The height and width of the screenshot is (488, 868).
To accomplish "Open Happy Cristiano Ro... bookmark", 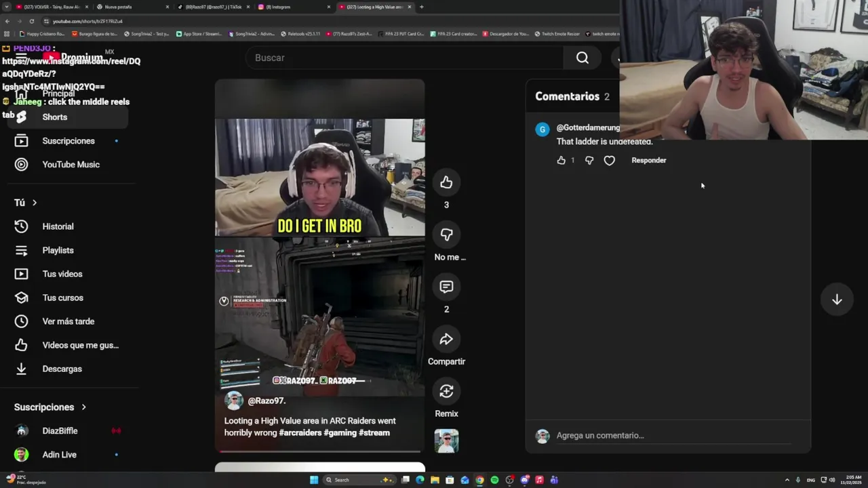I will (42, 34).
